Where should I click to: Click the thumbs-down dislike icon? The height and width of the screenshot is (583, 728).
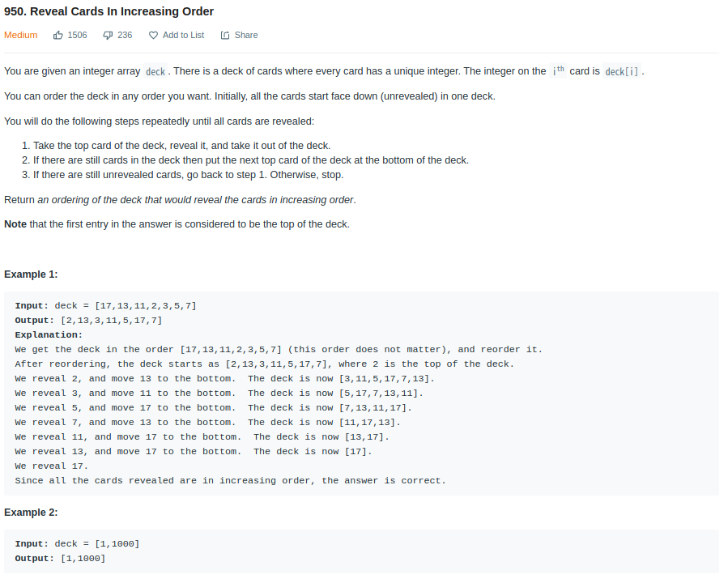tap(107, 36)
